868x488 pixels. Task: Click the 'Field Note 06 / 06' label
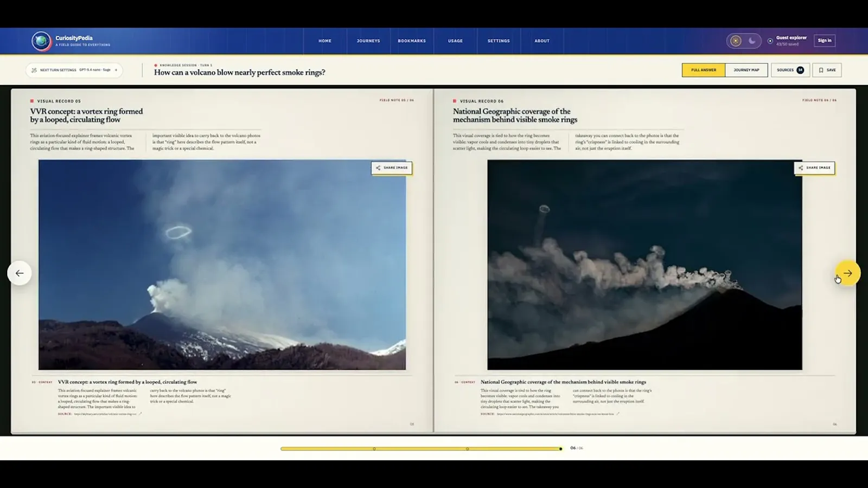tap(819, 100)
